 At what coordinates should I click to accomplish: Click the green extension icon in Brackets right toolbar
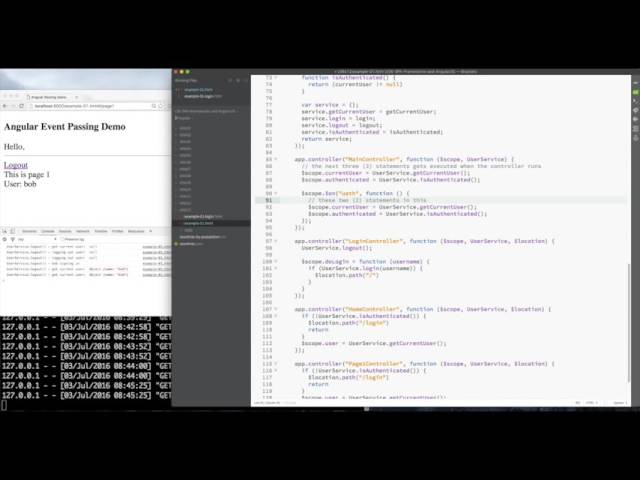pos(636,92)
